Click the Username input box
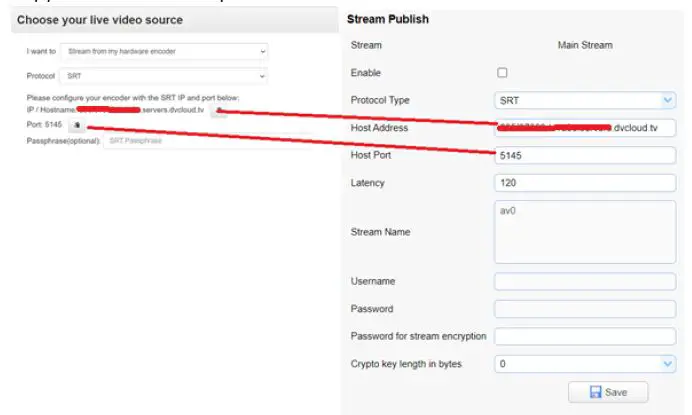Image resolution: width=692 pixels, height=415 pixels. 585,281
